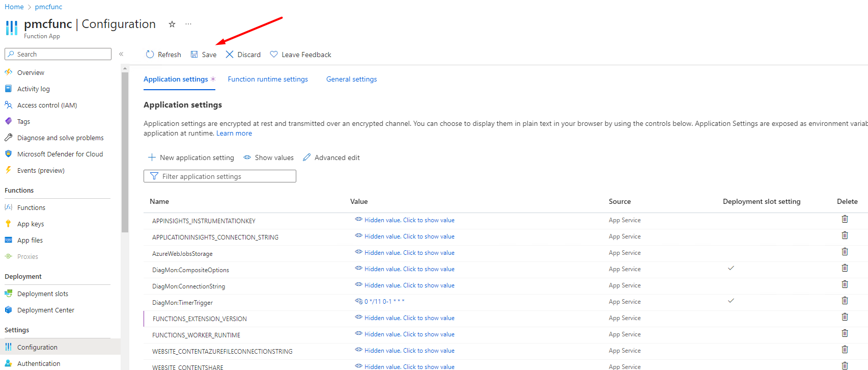Image resolution: width=868 pixels, height=370 pixels.
Task: Open Functions item in the sidebar
Action: [x=31, y=207]
